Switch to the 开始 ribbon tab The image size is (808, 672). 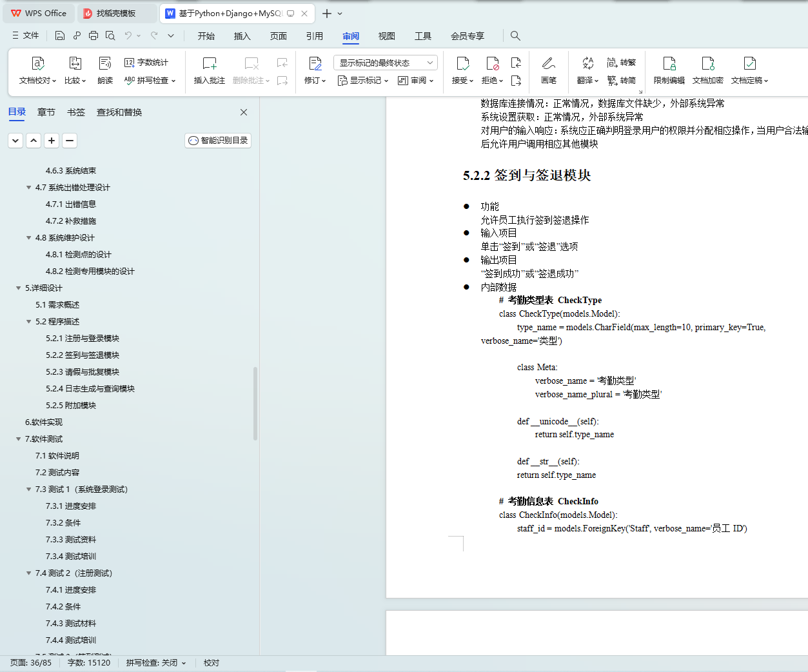[x=206, y=36]
